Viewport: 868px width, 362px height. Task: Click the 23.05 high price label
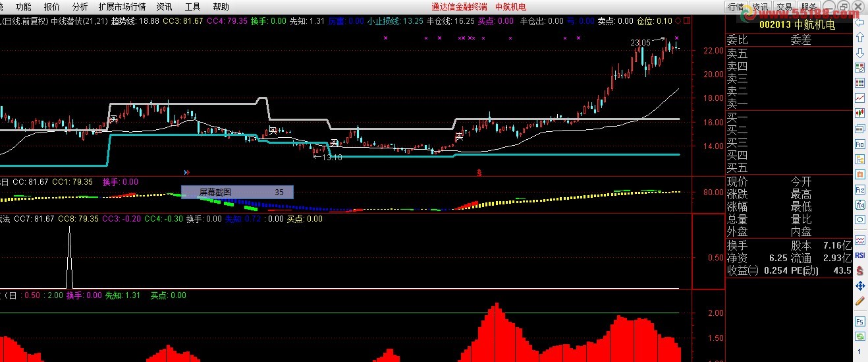640,43
